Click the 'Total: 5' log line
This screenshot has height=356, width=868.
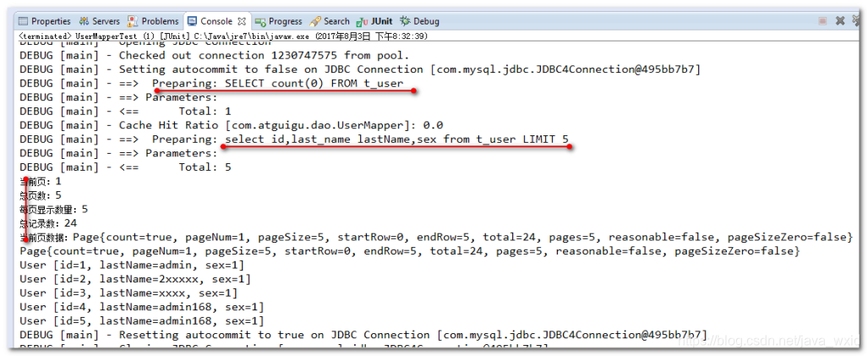click(125, 167)
